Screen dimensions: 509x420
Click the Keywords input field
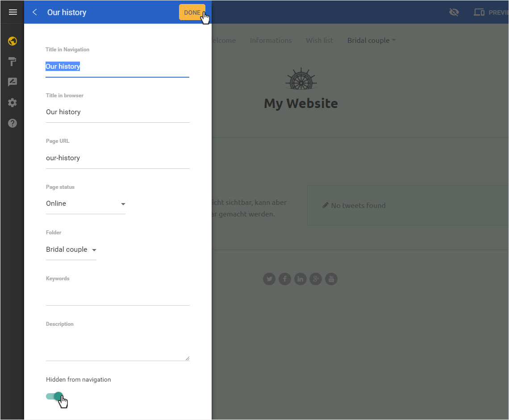(x=117, y=296)
